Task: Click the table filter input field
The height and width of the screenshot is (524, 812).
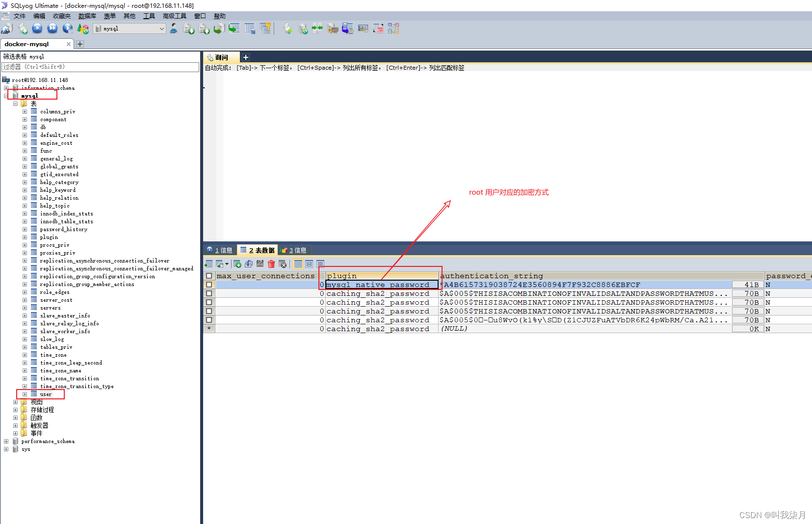Action: click(x=100, y=67)
